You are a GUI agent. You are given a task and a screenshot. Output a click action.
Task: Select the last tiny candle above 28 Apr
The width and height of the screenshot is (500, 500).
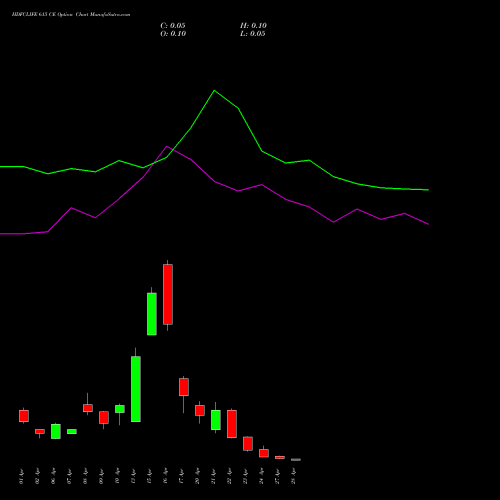point(296,460)
